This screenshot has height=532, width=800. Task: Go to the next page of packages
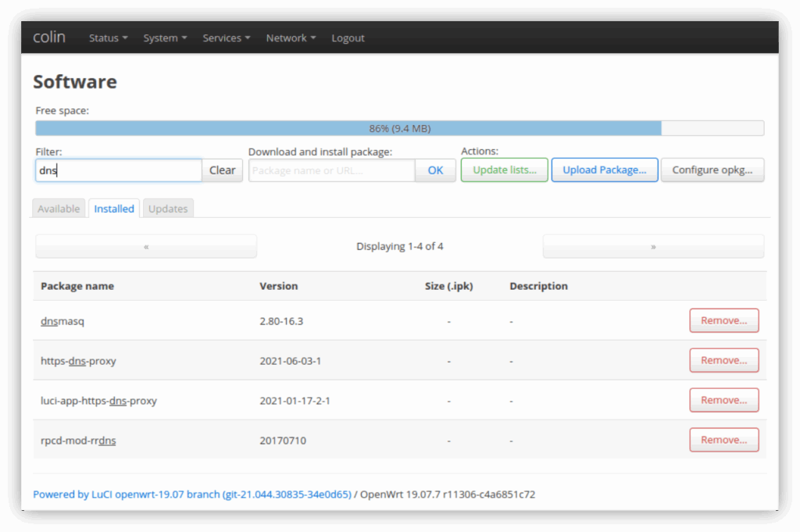pos(653,246)
